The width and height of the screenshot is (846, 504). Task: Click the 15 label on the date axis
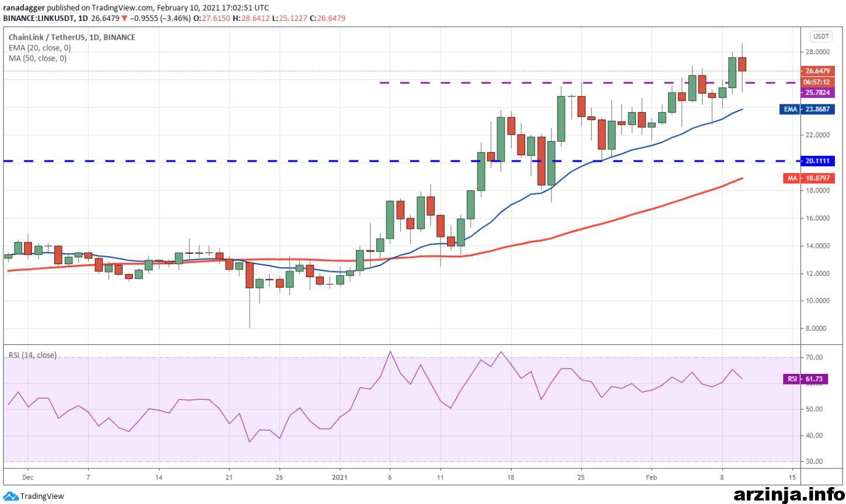pos(792,477)
